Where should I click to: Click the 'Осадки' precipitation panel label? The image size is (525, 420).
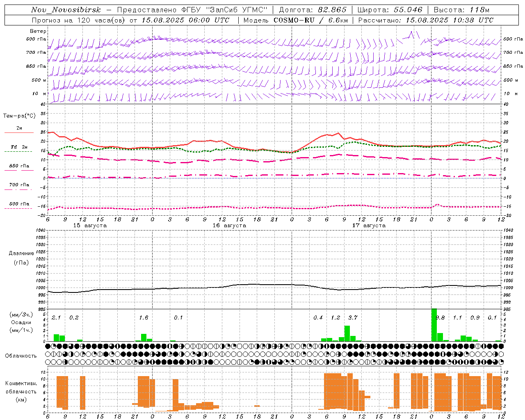point(21,322)
